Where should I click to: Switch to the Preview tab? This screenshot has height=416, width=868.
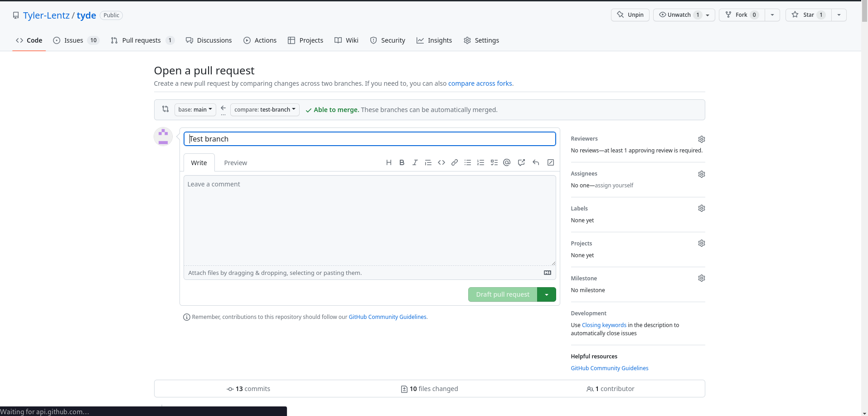(235, 163)
